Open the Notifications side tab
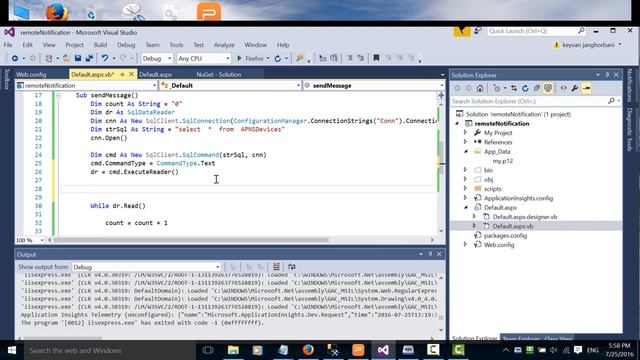640x360 pixels. click(x=629, y=85)
